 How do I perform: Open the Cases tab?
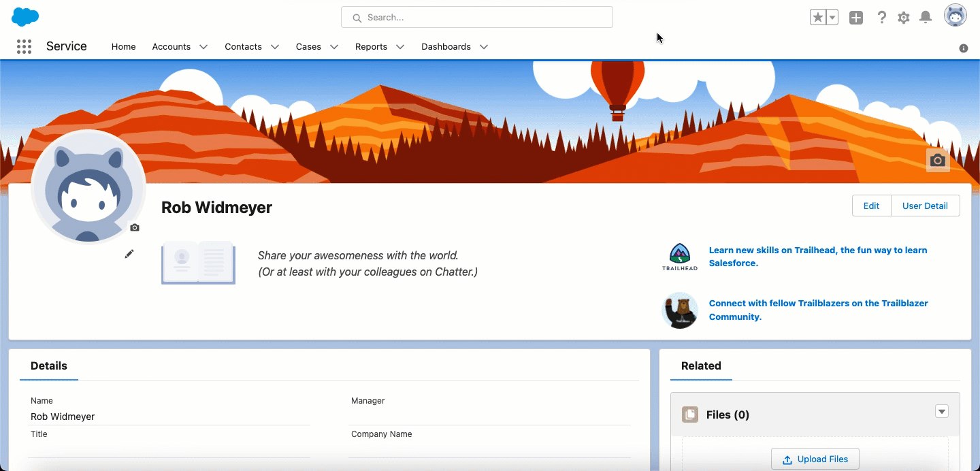point(308,46)
